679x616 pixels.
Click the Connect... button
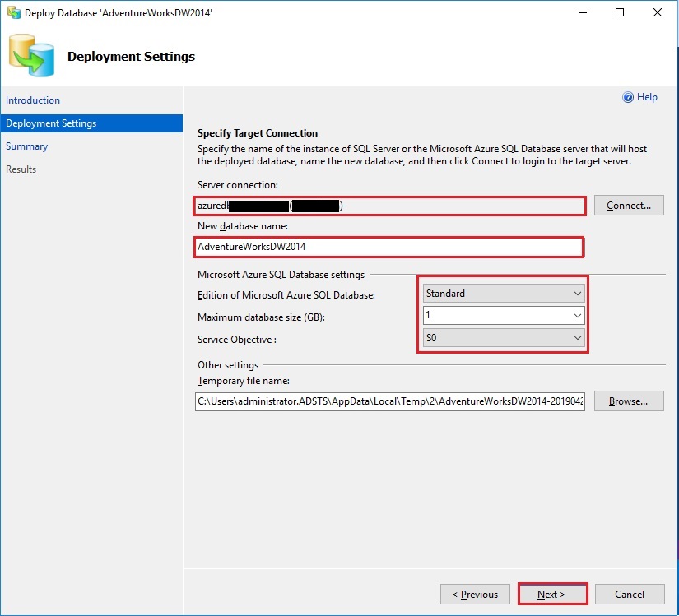click(x=629, y=206)
